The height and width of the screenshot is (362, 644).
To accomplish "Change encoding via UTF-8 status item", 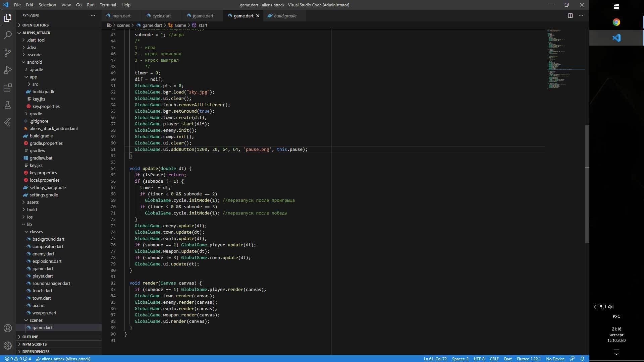I will (x=479, y=359).
